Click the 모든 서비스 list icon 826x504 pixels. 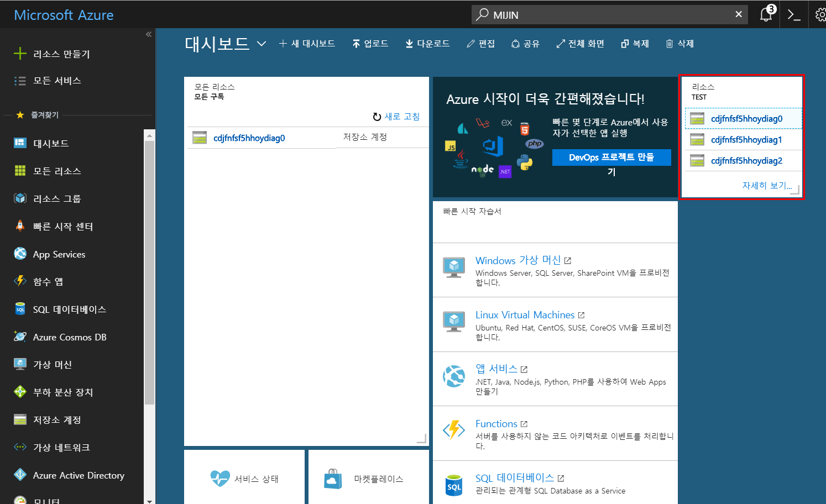pos(20,81)
